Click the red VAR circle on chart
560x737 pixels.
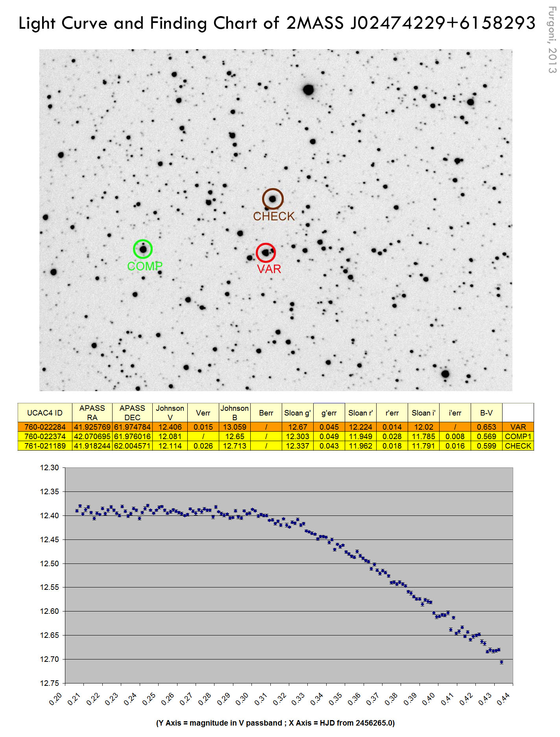coord(266,253)
